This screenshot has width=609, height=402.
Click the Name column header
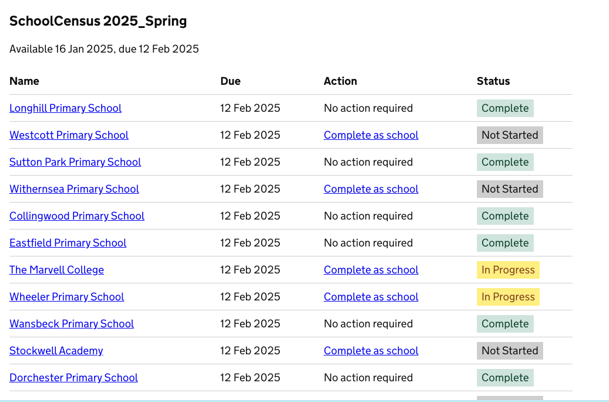click(24, 81)
